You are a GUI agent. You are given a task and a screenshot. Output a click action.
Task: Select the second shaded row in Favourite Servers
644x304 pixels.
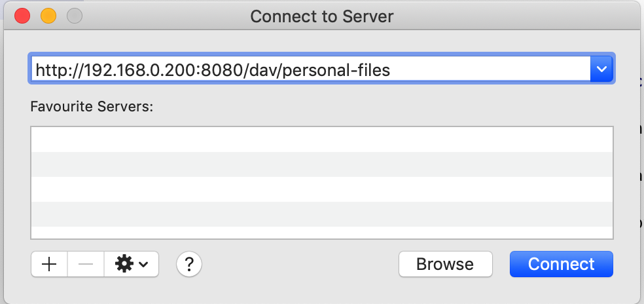[322, 164]
